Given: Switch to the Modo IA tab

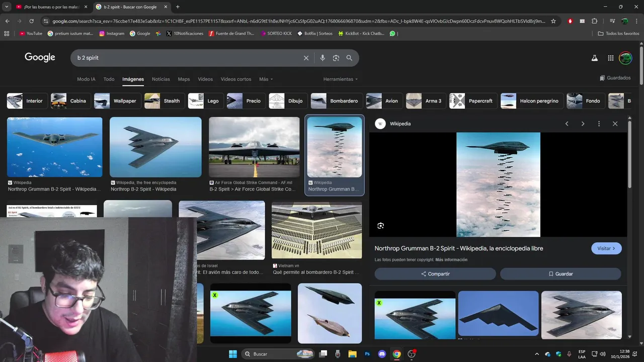Looking at the screenshot, I should 86,79.
